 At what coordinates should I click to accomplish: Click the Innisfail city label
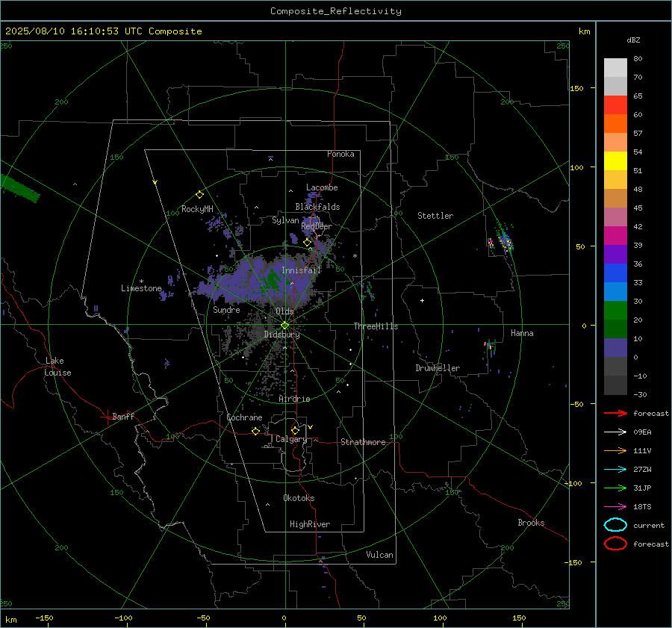point(302,270)
